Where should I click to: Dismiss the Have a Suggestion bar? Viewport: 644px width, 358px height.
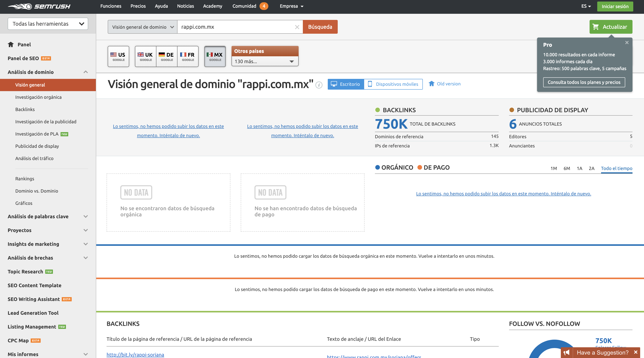(x=636, y=352)
